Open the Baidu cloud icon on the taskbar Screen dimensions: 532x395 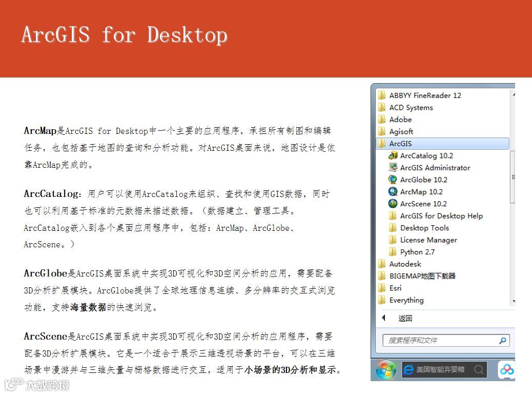506,369
